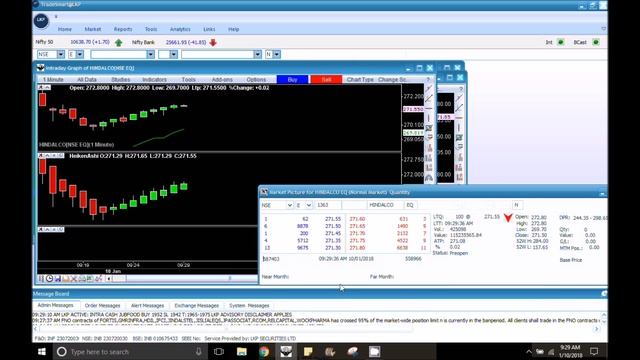Open the Options chart menu

(x=256, y=80)
